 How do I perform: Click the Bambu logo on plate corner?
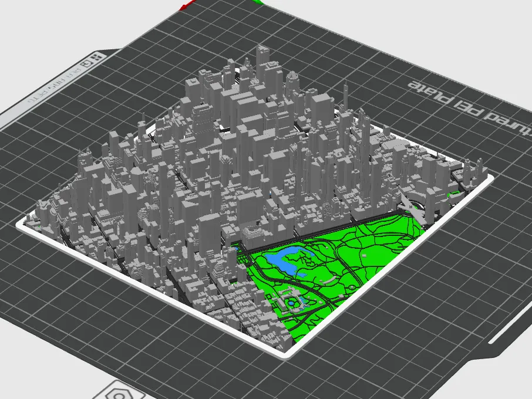click(x=97, y=58)
